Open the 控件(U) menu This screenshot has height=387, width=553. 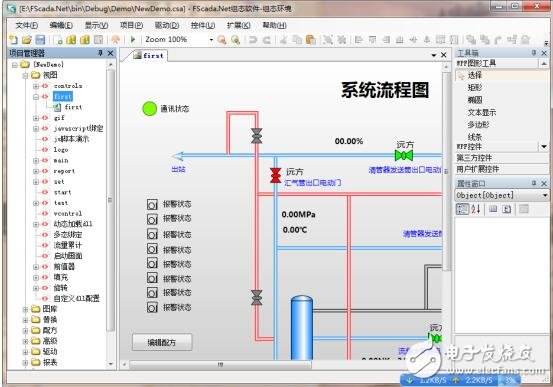(203, 25)
